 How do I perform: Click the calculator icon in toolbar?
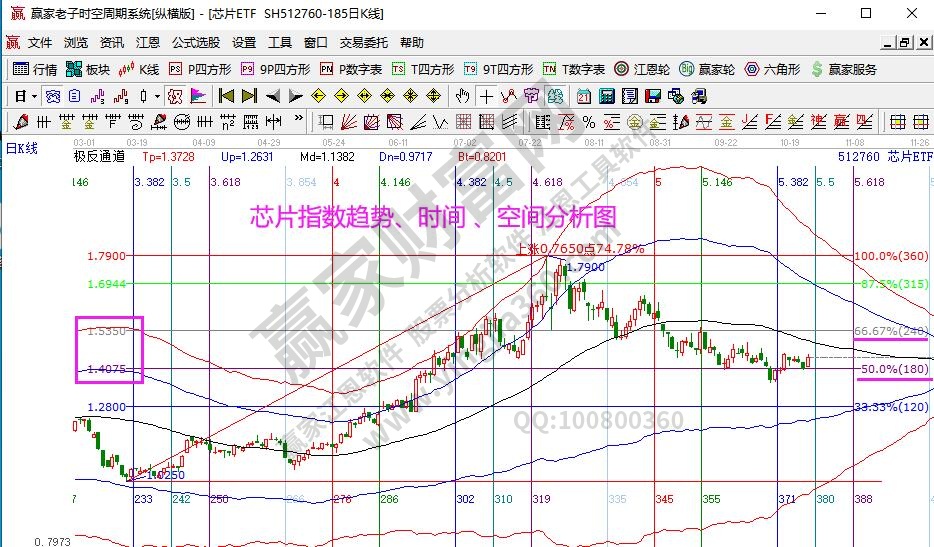tap(606, 96)
